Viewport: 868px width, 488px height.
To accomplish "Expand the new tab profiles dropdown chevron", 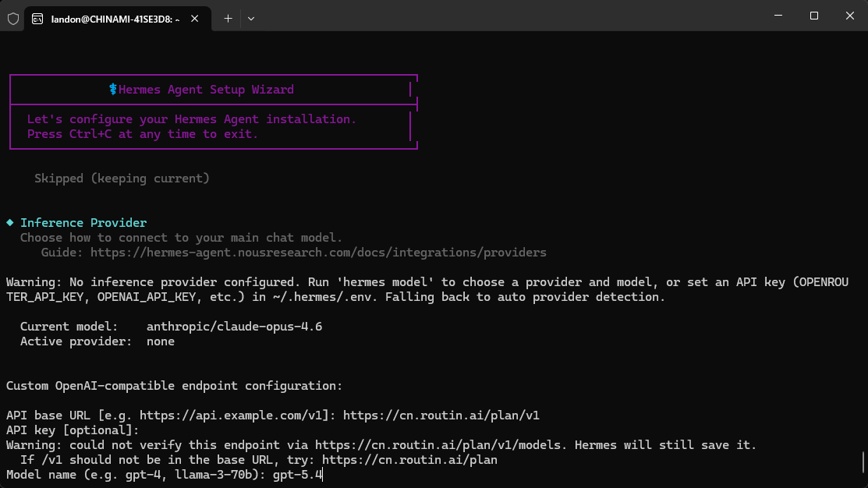I will 251,18.
